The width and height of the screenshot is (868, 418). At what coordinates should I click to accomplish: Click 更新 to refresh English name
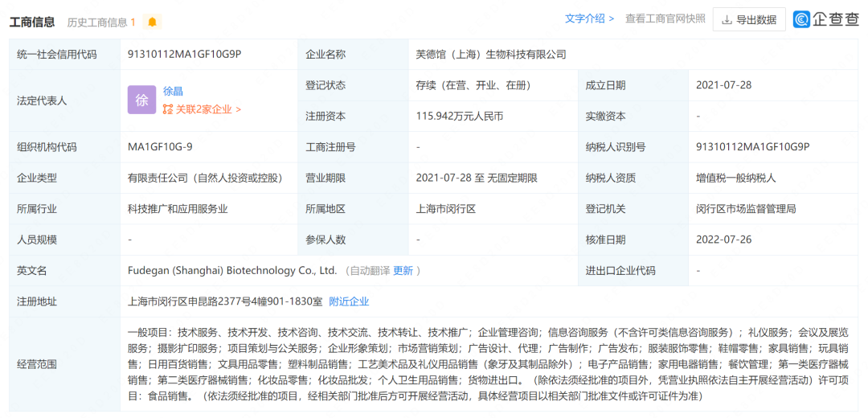click(x=403, y=271)
